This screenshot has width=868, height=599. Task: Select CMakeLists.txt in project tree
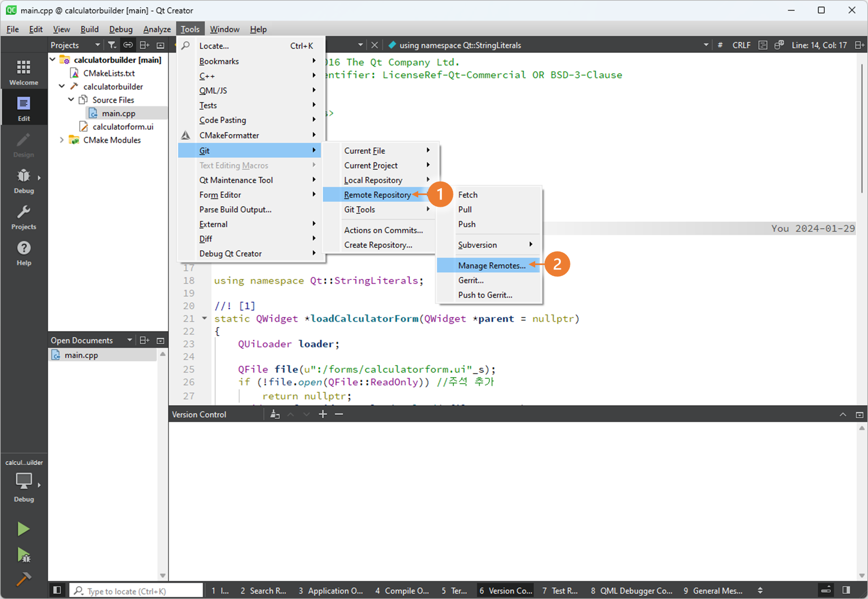(x=109, y=73)
